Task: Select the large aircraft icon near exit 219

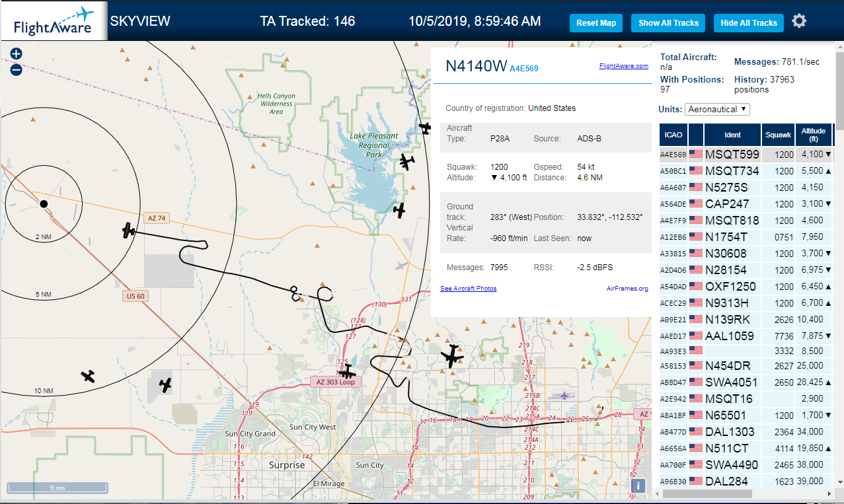Action: click(x=453, y=357)
